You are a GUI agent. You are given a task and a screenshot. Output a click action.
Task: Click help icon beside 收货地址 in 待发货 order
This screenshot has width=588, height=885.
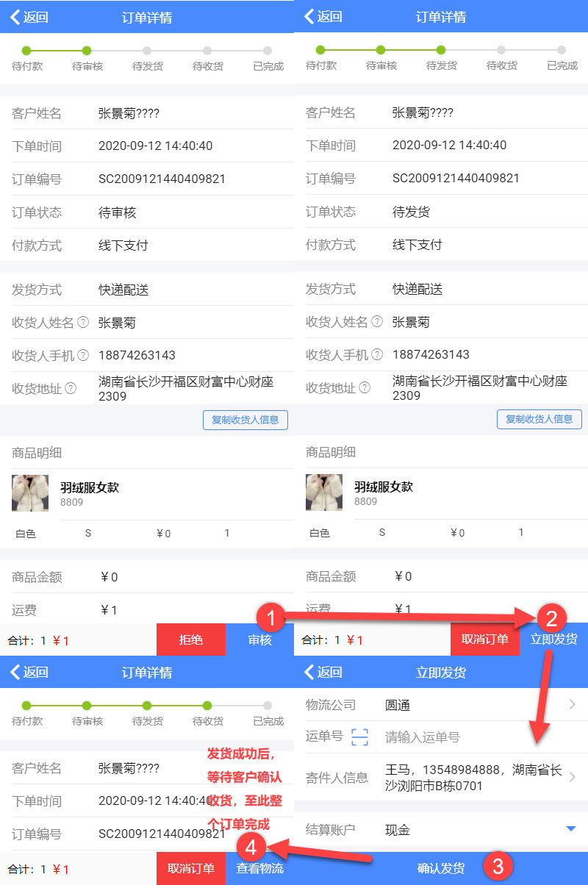[x=365, y=387]
